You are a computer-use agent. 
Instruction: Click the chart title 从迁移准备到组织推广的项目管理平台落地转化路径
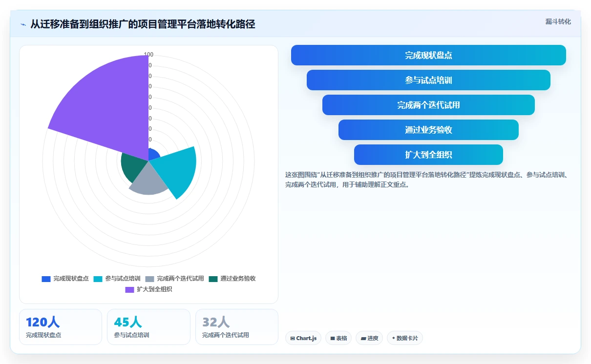click(x=143, y=24)
